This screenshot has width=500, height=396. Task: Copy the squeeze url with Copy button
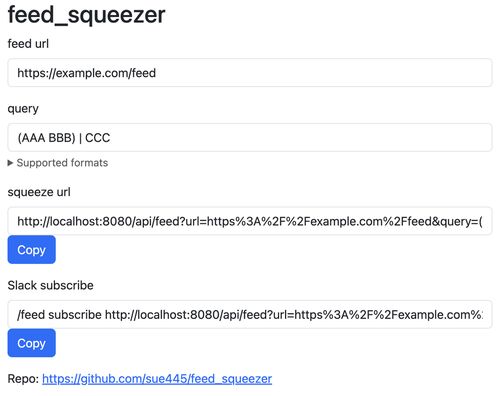pyautogui.click(x=32, y=250)
